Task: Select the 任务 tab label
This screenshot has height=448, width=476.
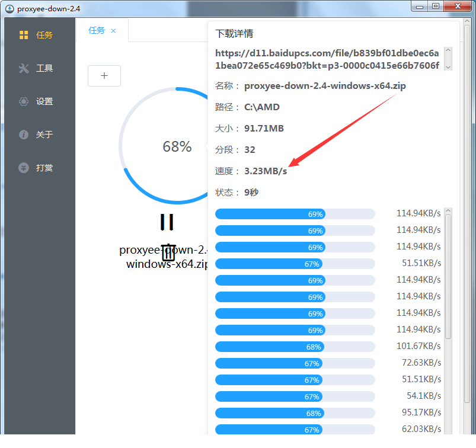Action: tap(97, 30)
